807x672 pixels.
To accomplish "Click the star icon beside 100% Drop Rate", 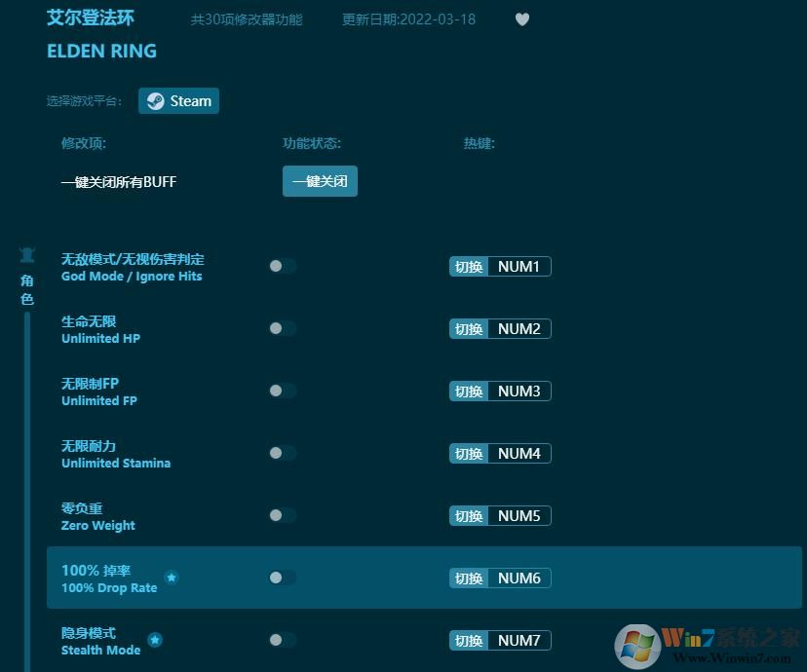I will (172, 578).
